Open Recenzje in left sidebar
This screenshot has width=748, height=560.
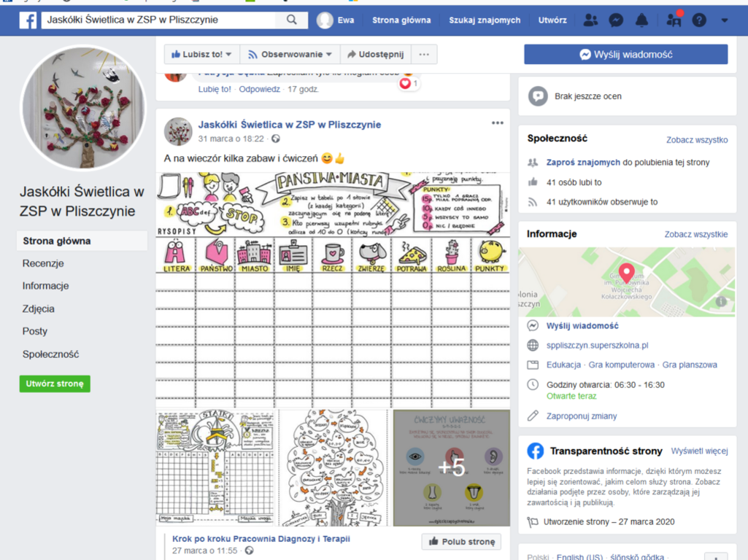point(43,263)
